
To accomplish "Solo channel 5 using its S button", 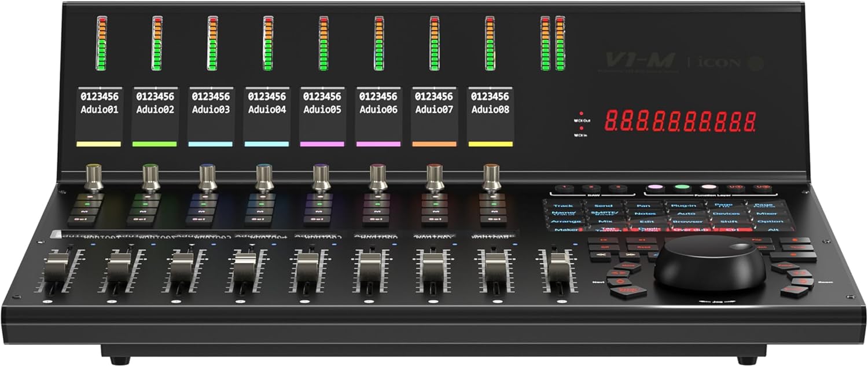I will point(319,204).
